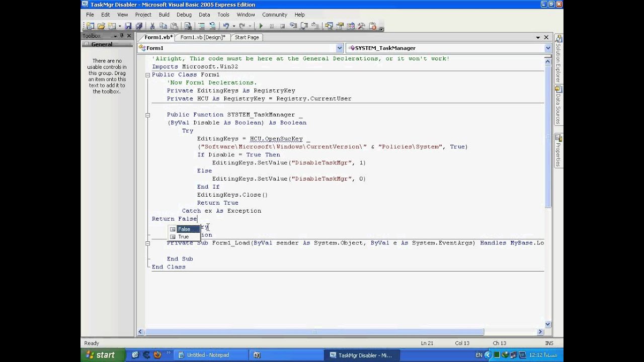644x362 pixels.
Task: Open the Toolbox window position dropdown
Action: pyautogui.click(x=115, y=36)
